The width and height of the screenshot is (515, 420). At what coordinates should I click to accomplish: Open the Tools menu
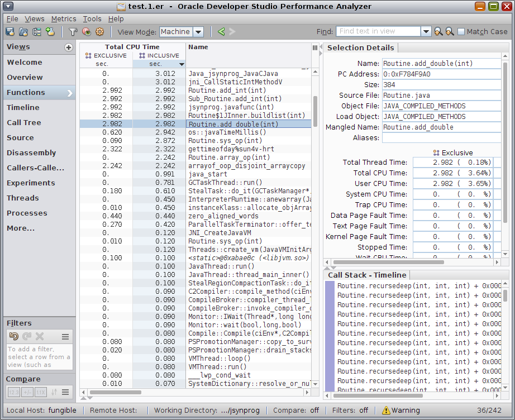pos(92,18)
